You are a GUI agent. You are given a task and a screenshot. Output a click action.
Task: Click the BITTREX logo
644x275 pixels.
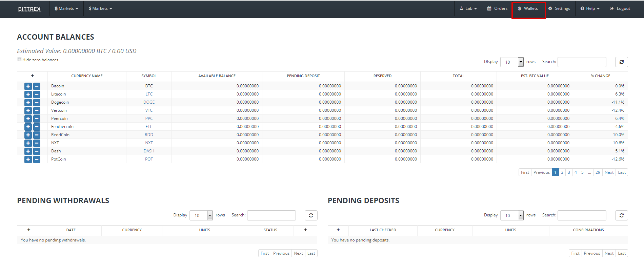(29, 9)
